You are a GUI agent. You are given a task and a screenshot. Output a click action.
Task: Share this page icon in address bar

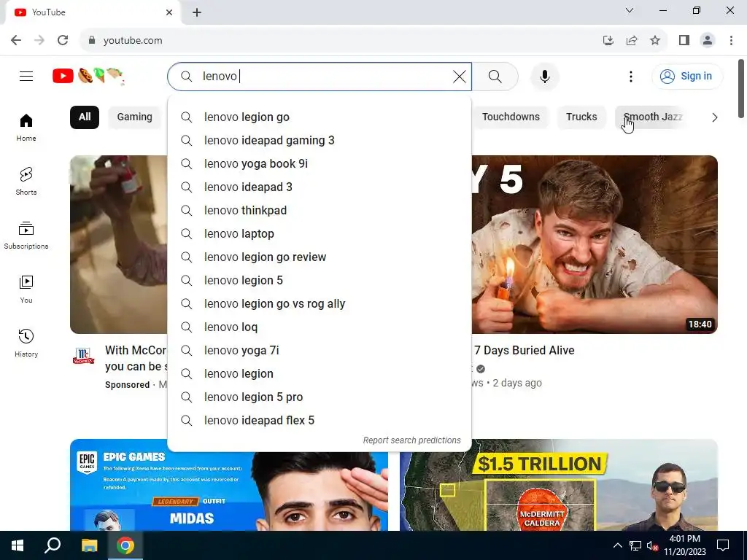tap(632, 41)
